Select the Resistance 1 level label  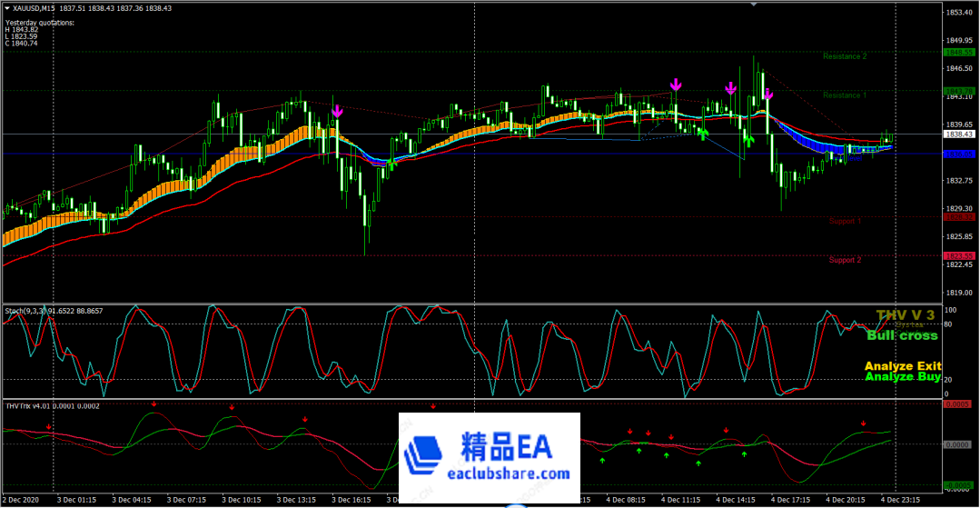point(844,95)
